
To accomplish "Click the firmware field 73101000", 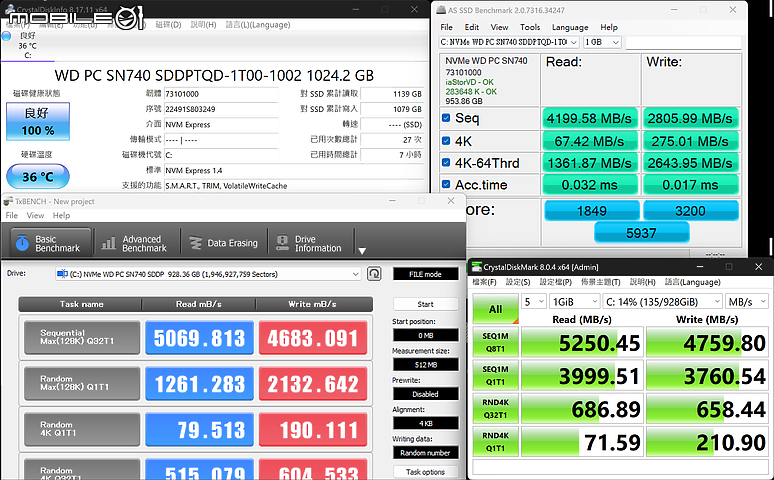I will coord(221,94).
